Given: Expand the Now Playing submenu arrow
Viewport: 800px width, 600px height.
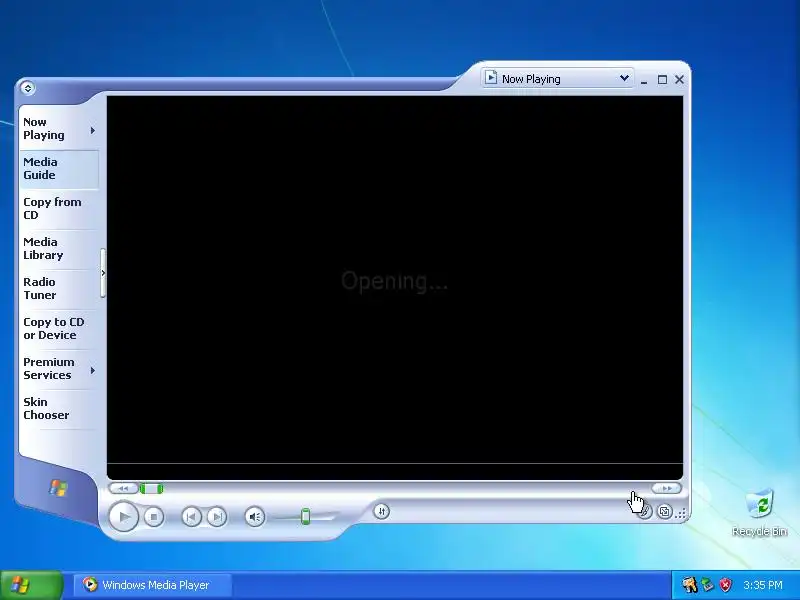Looking at the screenshot, I should [93, 131].
